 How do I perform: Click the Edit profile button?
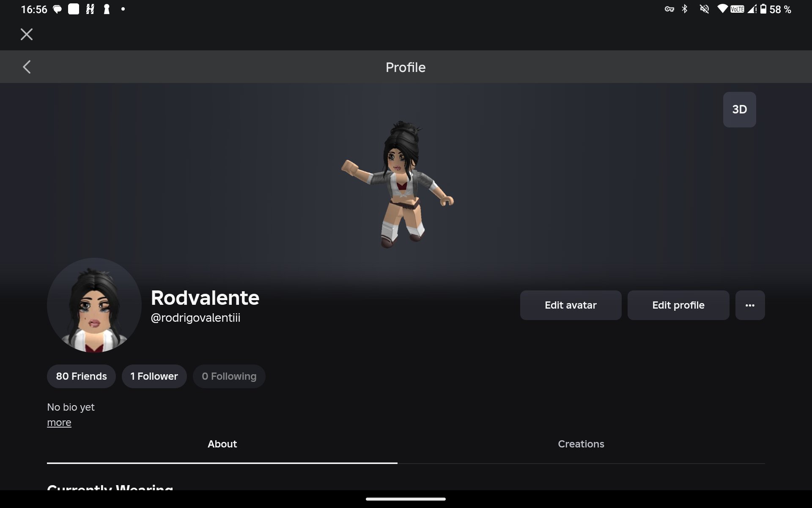[678, 305]
